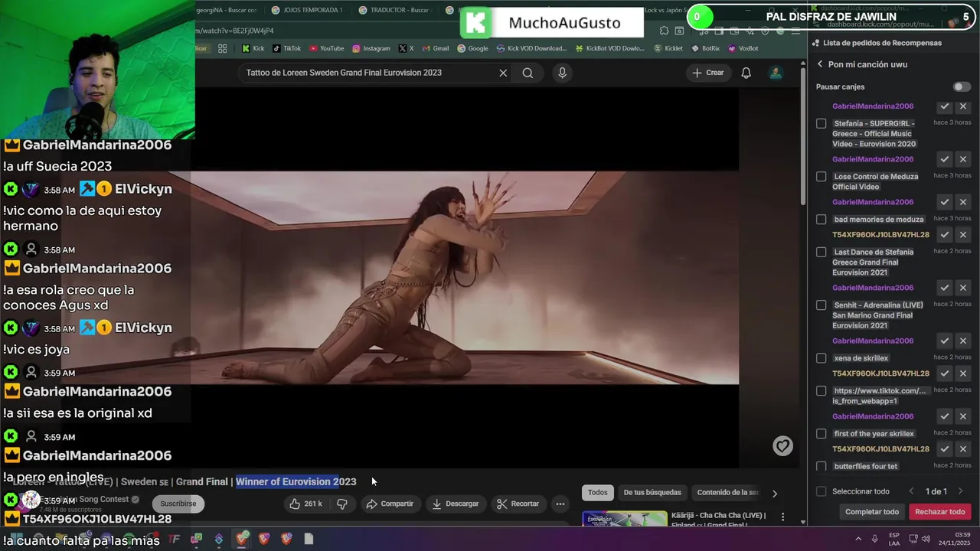
Task: Check the first of the year skrillex checkbox
Action: 821,434
